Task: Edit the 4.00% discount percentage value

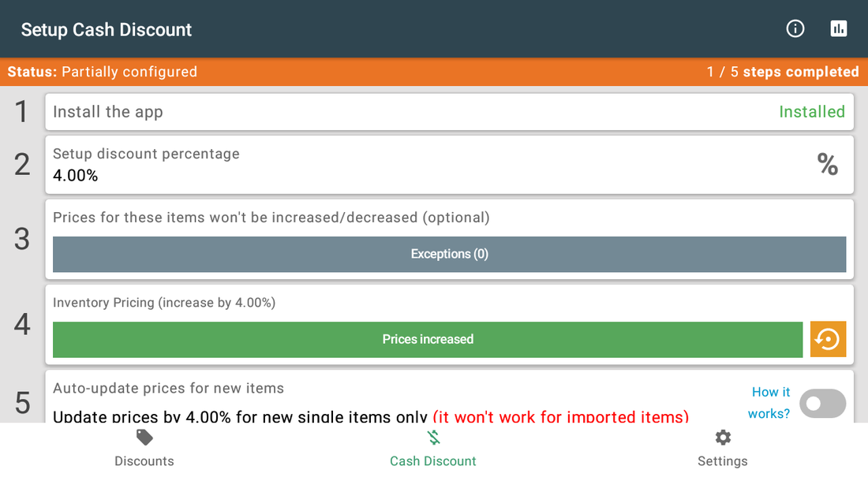Action: [x=75, y=175]
